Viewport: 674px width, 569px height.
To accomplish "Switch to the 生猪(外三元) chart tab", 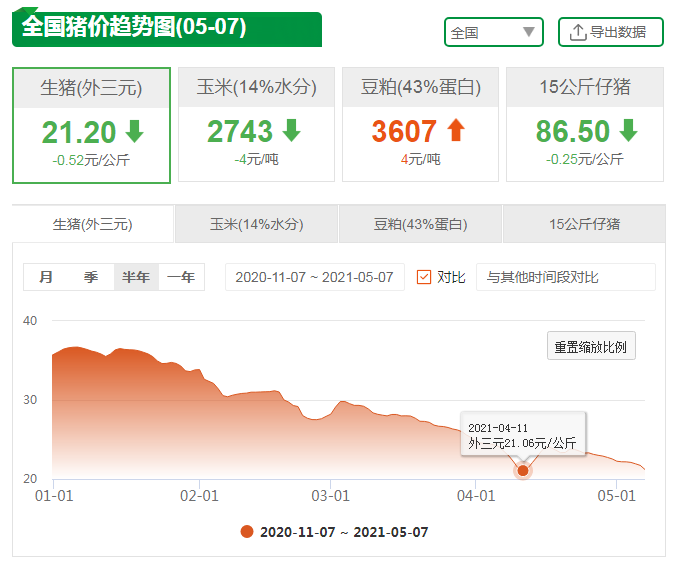I will click(92, 224).
